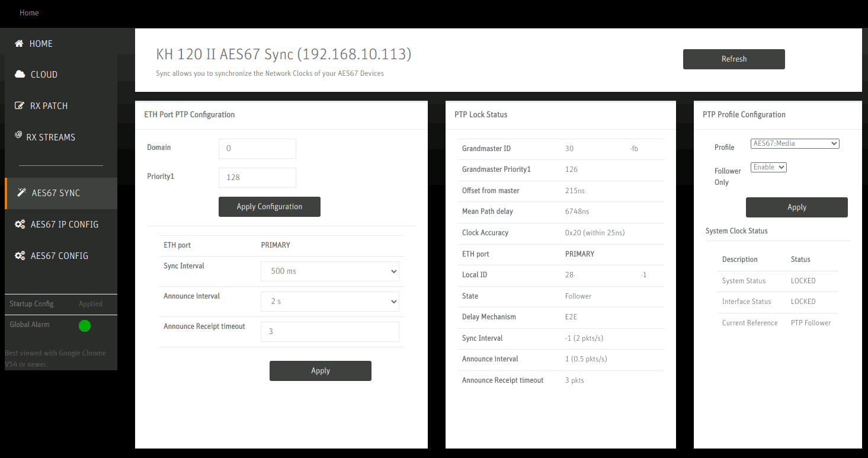Click the KH 120 II AES67 Sync title
Screen dimensions: 868x458
click(x=284, y=55)
